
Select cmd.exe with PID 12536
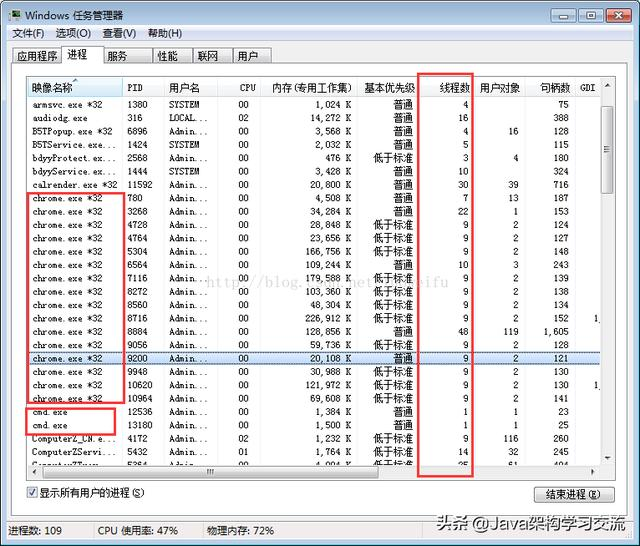pyautogui.click(x=314, y=412)
